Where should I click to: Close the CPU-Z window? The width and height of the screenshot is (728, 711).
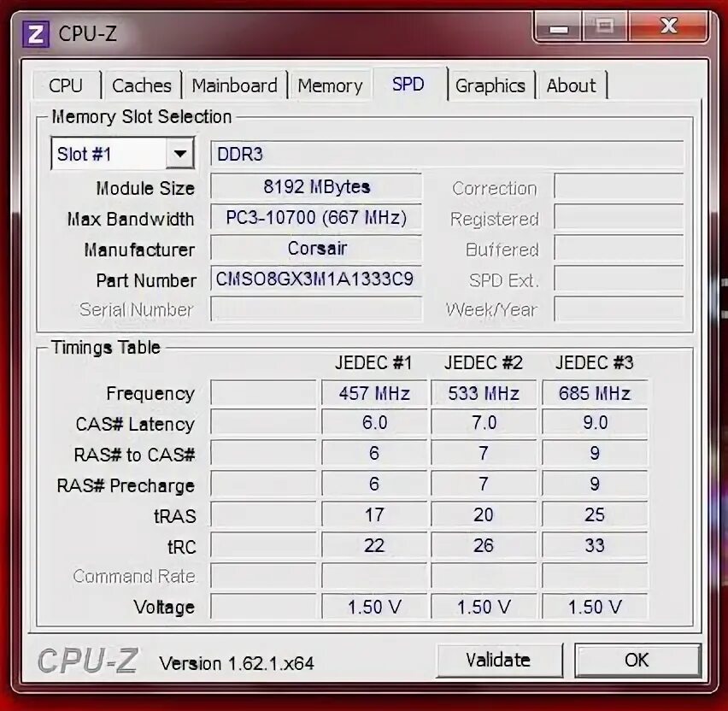(668, 26)
